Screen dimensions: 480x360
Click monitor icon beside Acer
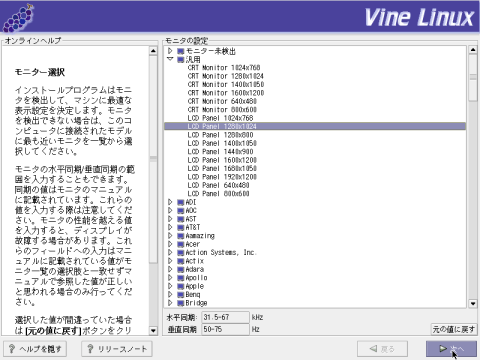pyautogui.click(x=181, y=244)
